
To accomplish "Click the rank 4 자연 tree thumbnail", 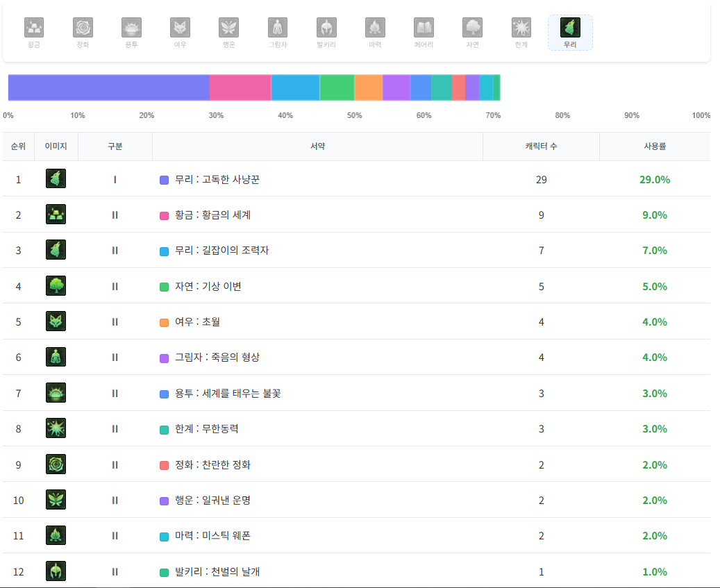I will click(56, 286).
